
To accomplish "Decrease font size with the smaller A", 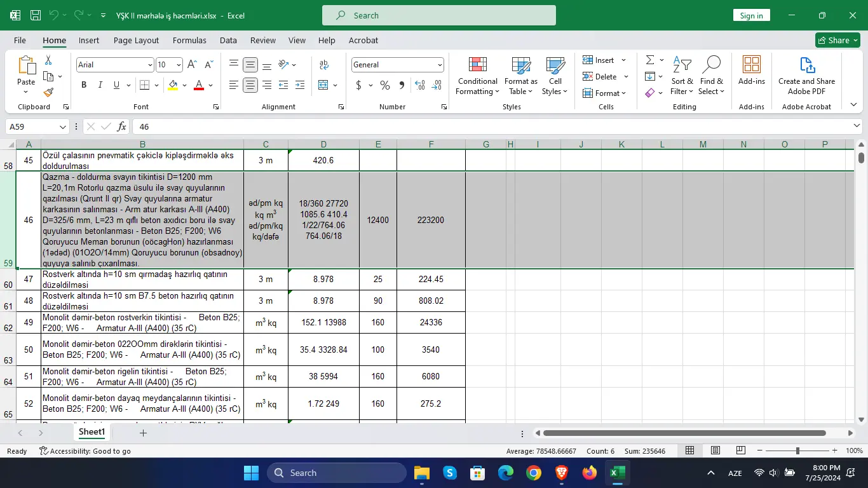I will point(208,65).
